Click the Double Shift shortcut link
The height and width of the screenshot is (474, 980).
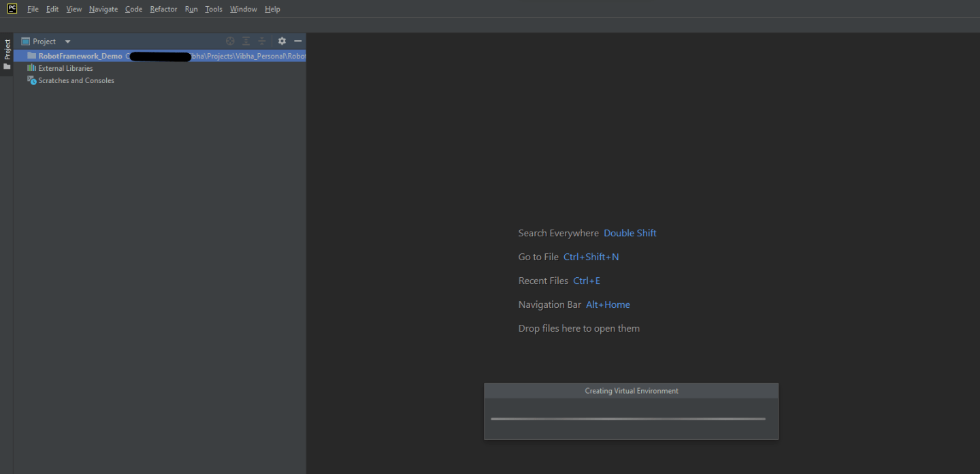tap(630, 232)
